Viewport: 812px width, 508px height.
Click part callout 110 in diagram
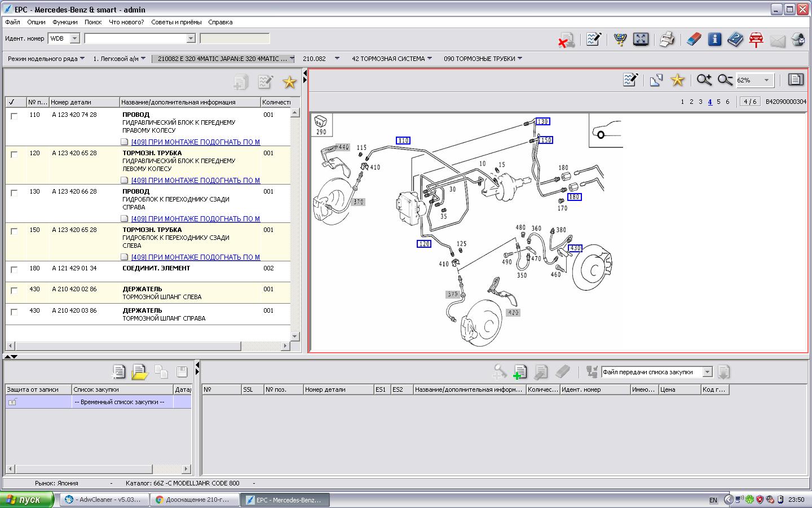click(x=403, y=141)
